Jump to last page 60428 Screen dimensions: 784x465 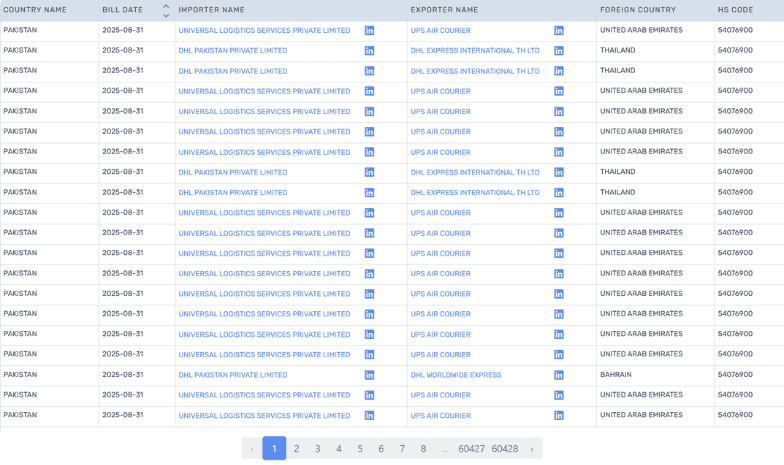point(505,449)
